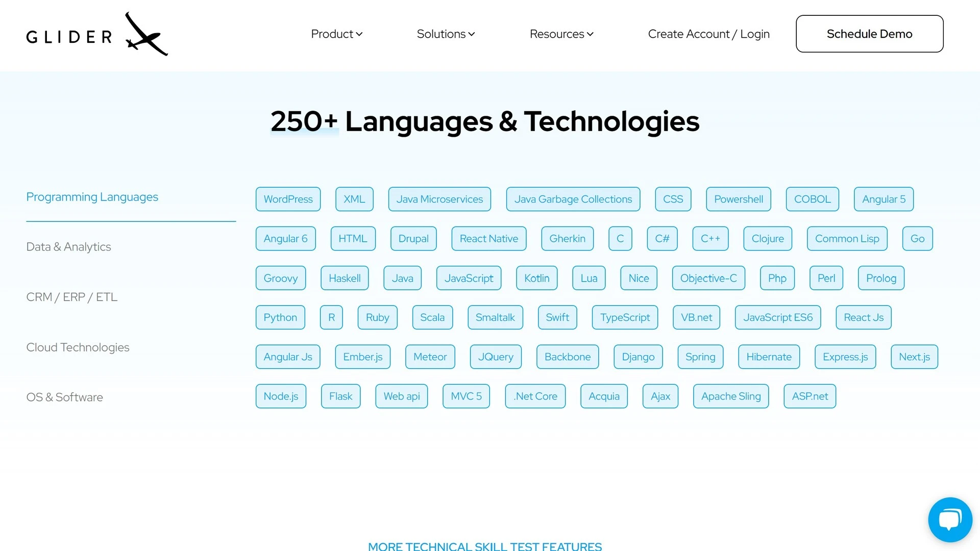This screenshot has height=551, width=980.
Task: Select the Swift tag
Action: (557, 317)
